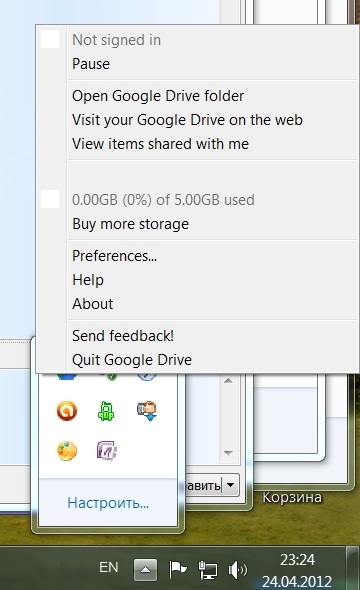Expand the dropdown arrow beside авить button
This screenshot has width=360, height=590.
(231, 485)
